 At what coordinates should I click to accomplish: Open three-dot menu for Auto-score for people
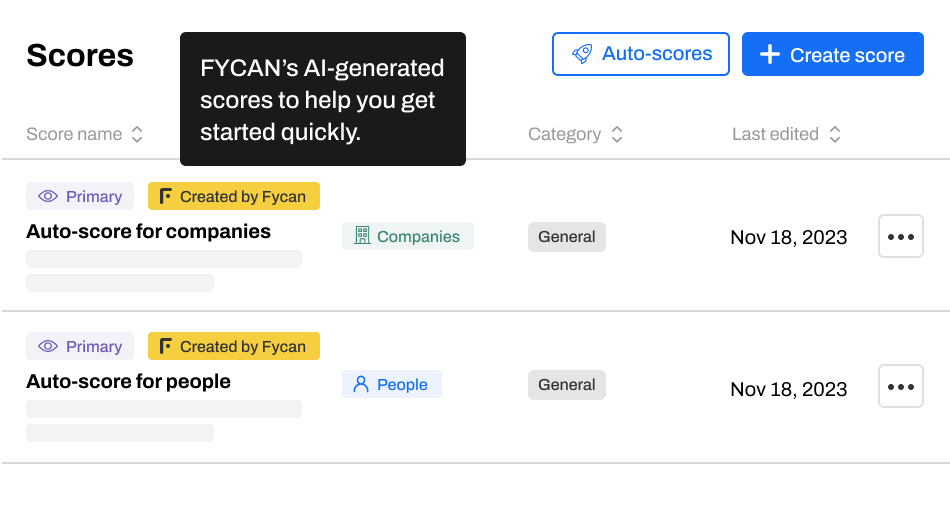900,386
